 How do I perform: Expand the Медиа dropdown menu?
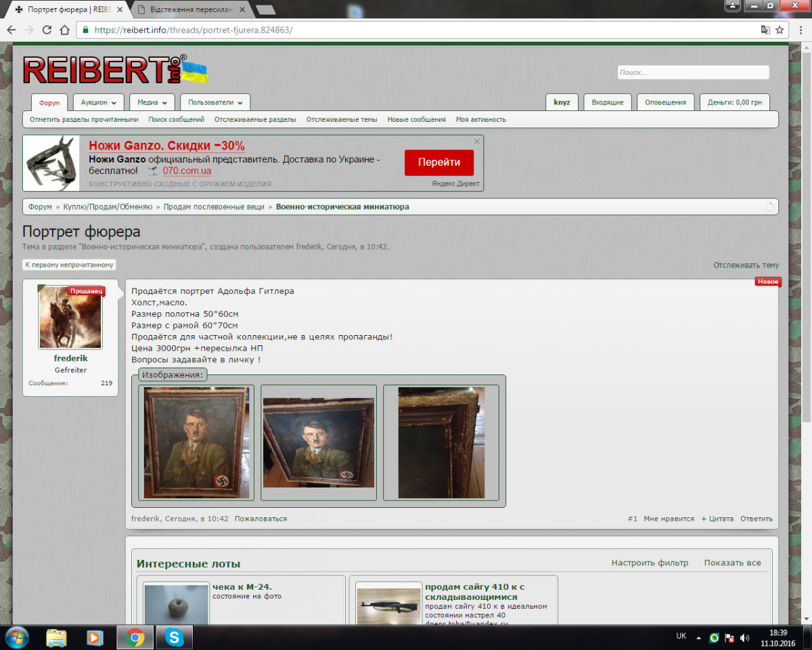(x=152, y=102)
